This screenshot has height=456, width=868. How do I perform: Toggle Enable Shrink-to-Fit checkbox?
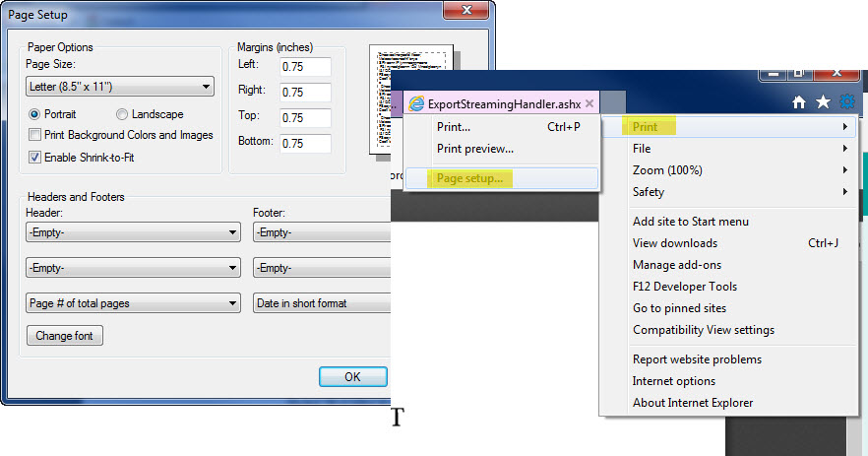click(34, 158)
